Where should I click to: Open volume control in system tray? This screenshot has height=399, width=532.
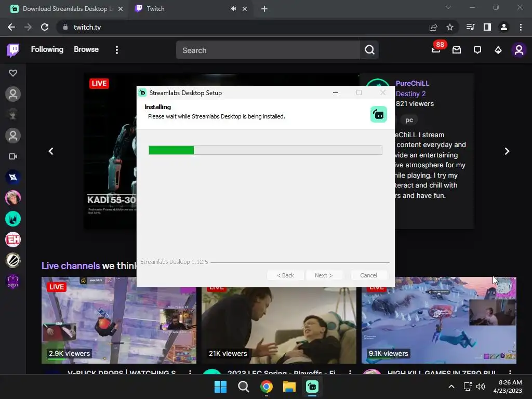[481, 387]
